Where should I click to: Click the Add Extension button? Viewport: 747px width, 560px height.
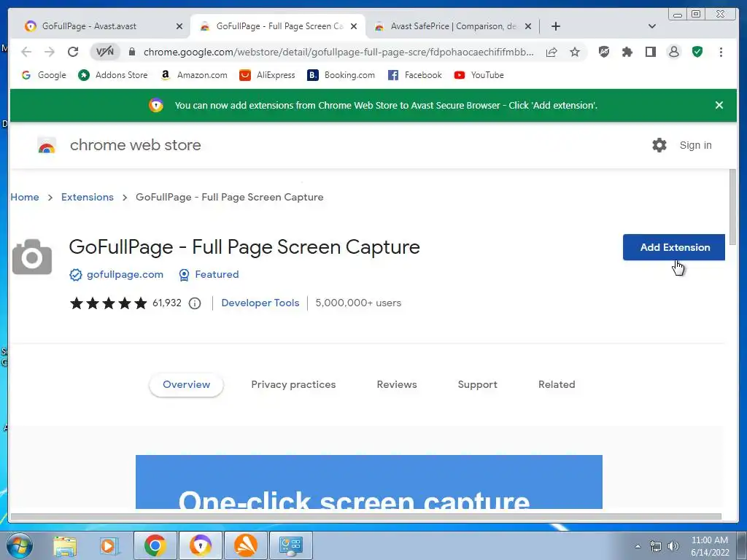tap(674, 247)
